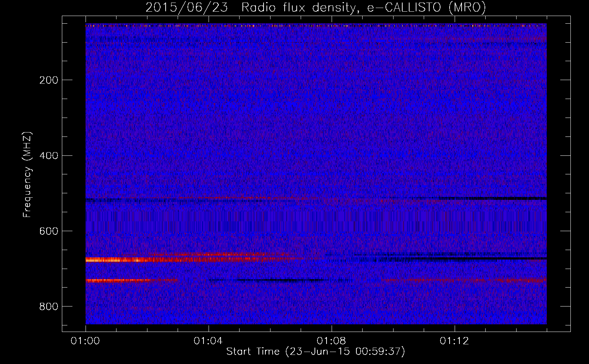The height and width of the screenshot is (364, 589).
Task: Click the 01:00 time tick label
Action: point(86,341)
